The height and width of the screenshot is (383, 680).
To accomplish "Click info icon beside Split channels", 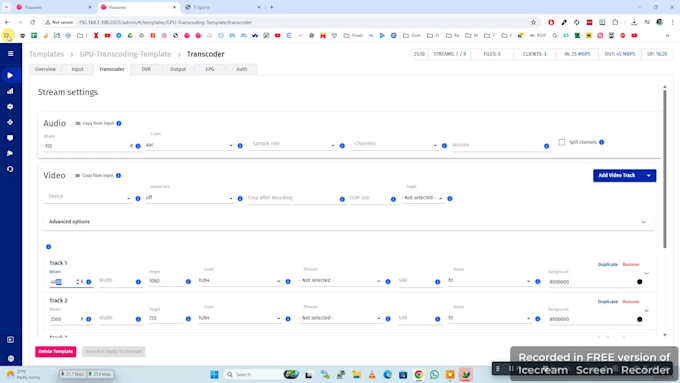I will point(602,142).
